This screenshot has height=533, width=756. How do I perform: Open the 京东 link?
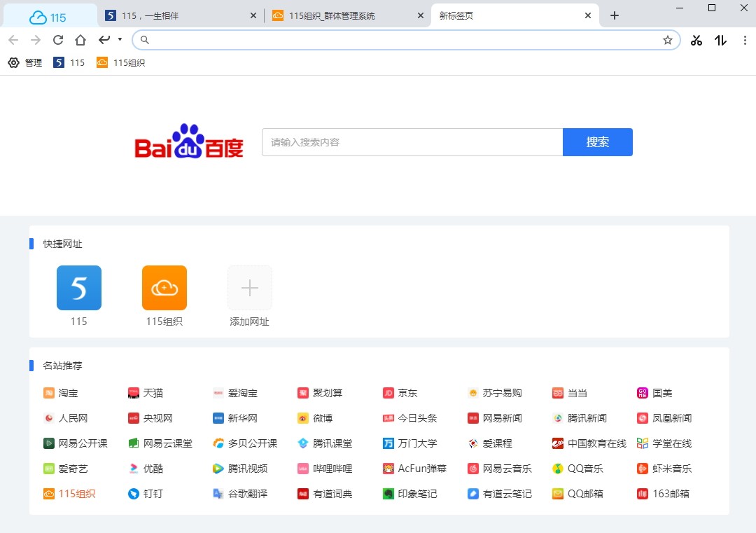coord(400,393)
